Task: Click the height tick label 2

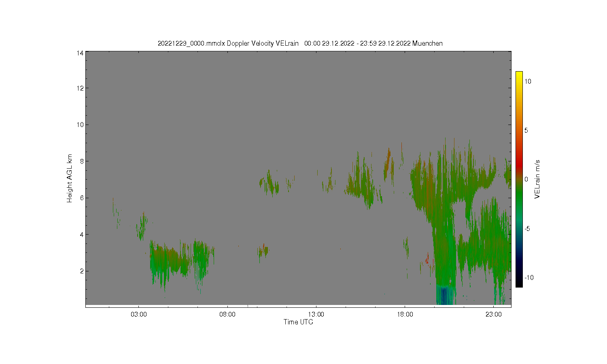Action: point(82,271)
